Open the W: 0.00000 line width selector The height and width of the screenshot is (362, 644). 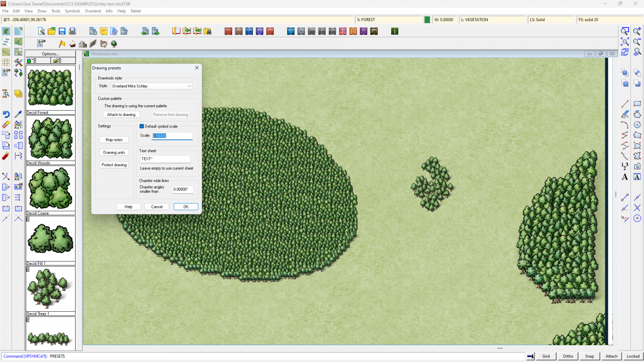(445, 20)
